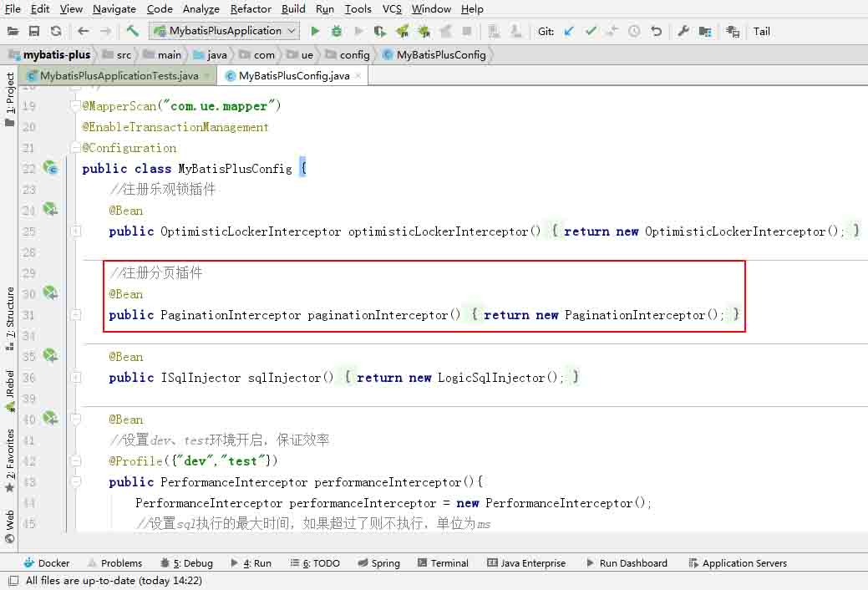
Task: Open the MybatisPlusApplication run configuration dropdown
Action: click(x=224, y=31)
